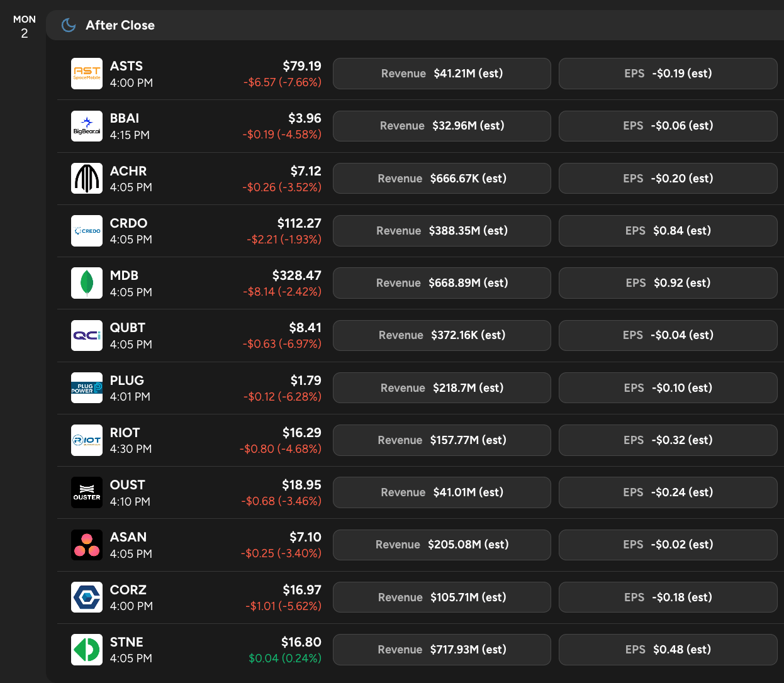Viewport: 784px width, 683px height.
Task: Open RIOT Revenue $157.77M estimate box
Action: click(442, 440)
